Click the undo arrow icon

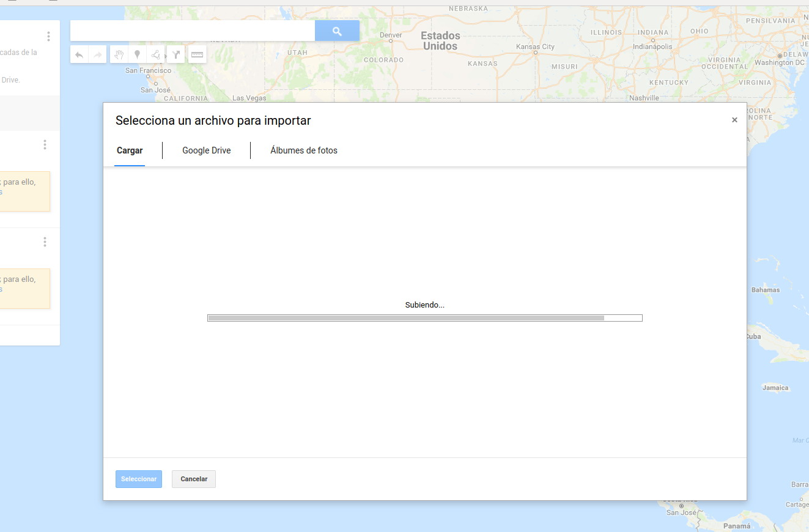pos(79,55)
